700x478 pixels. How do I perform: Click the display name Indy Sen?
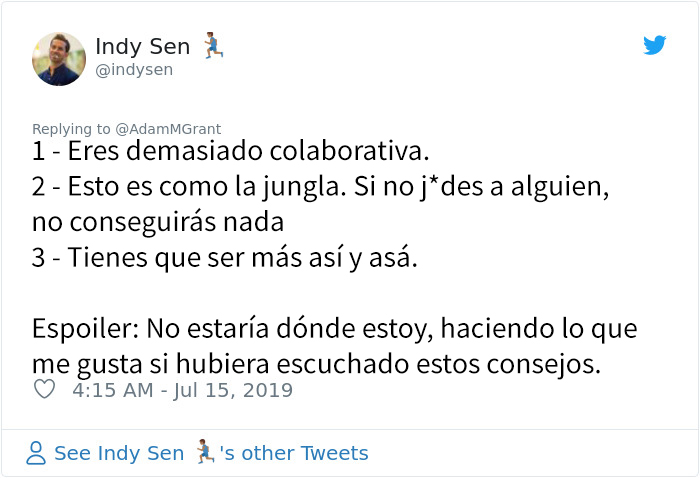[143, 46]
